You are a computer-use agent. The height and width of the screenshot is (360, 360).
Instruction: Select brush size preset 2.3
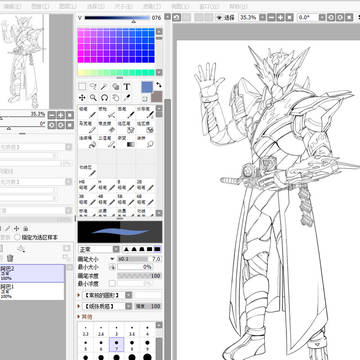pyautogui.click(x=86, y=330)
